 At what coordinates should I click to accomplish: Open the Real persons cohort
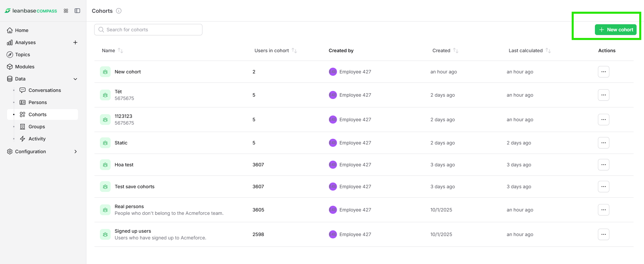tap(129, 206)
